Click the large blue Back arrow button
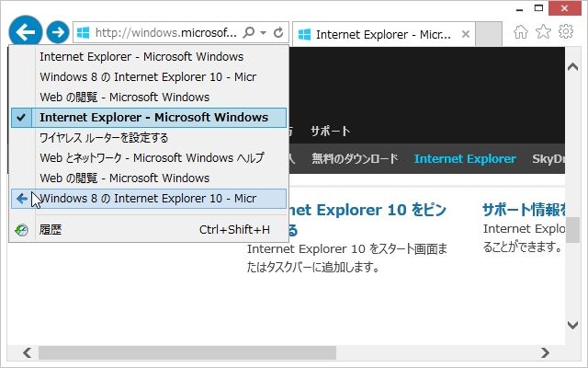The height and width of the screenshot is (368, 588). 26,31
